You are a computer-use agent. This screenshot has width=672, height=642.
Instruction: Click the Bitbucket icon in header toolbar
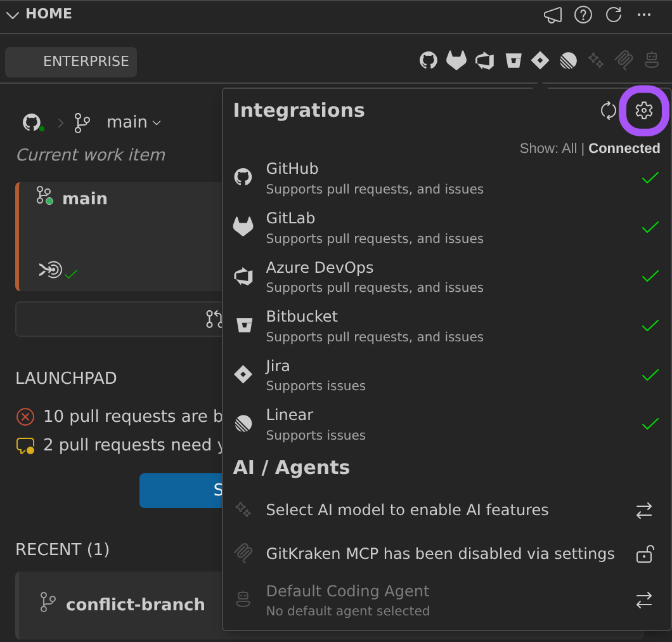point(513,60)
